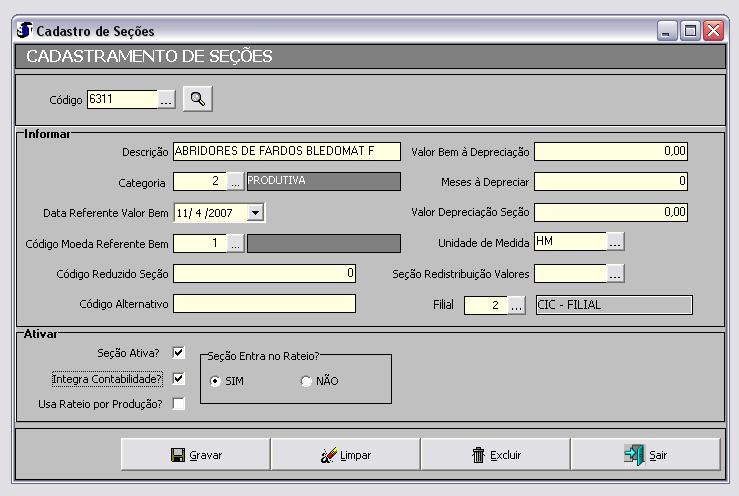Click the Meses à Depreciar field
739x496 pixels.
tap(610, 182)
